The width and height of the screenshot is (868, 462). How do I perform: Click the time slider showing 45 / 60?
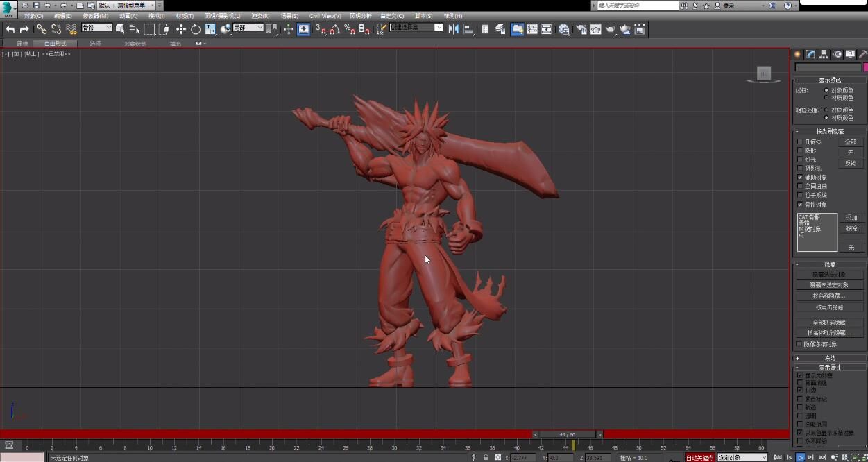[567, 434]
